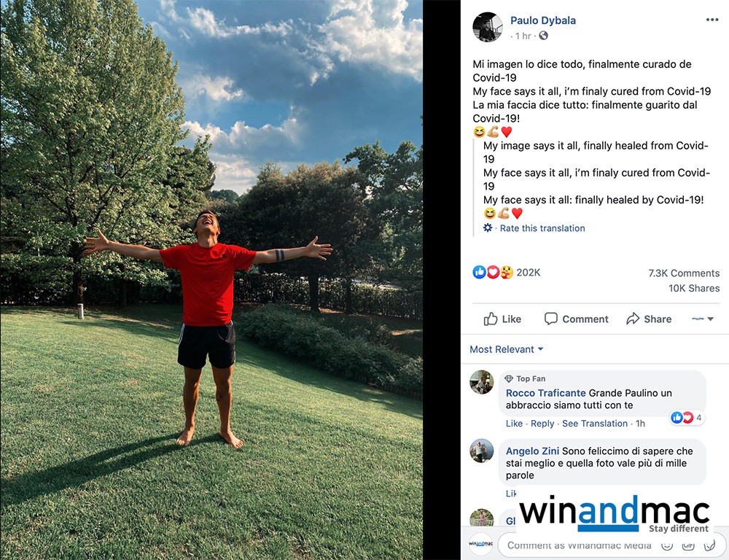The width and height of the screenshot is (729, 560).
Task: Open the three-dot post options menu
Action: pyautogui.click(x=712, y=20)
